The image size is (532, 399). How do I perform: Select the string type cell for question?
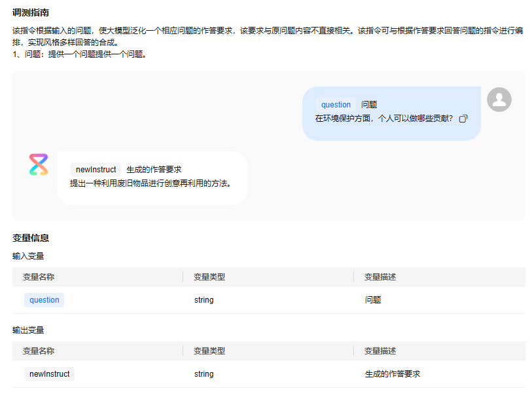pos(203,299)
